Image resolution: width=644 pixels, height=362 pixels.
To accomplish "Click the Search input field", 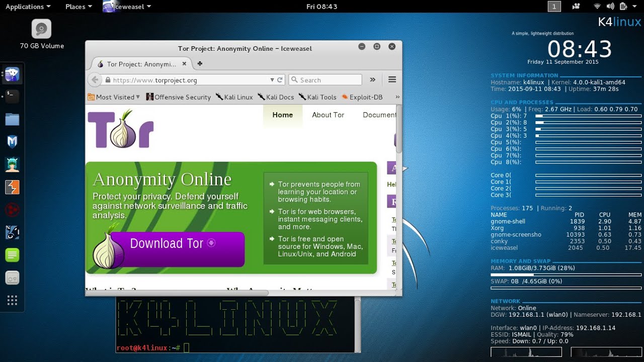I will (325, 80).
